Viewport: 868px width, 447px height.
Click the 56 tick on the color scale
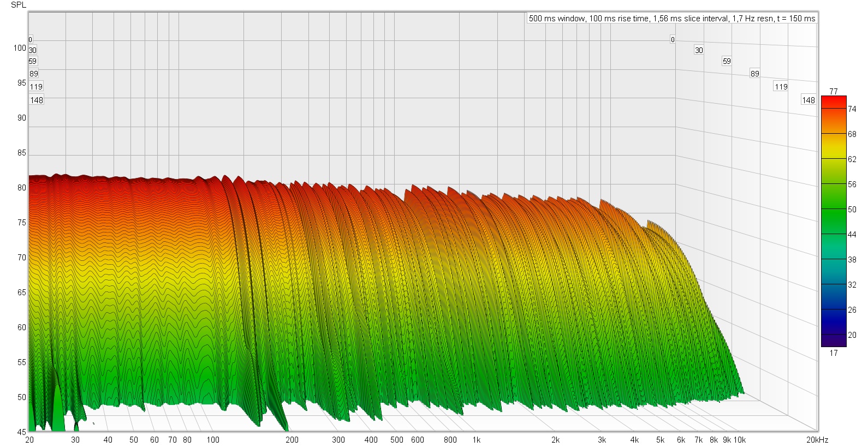852,184
